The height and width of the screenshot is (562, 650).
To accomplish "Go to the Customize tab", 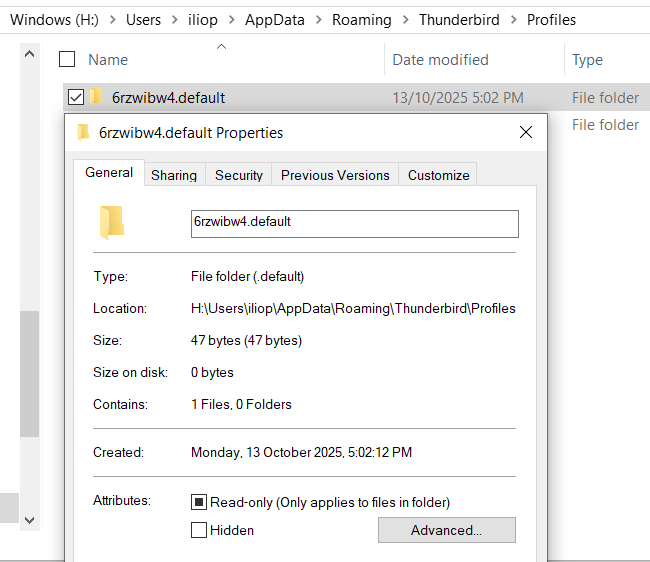I will [x=438, y=175].
